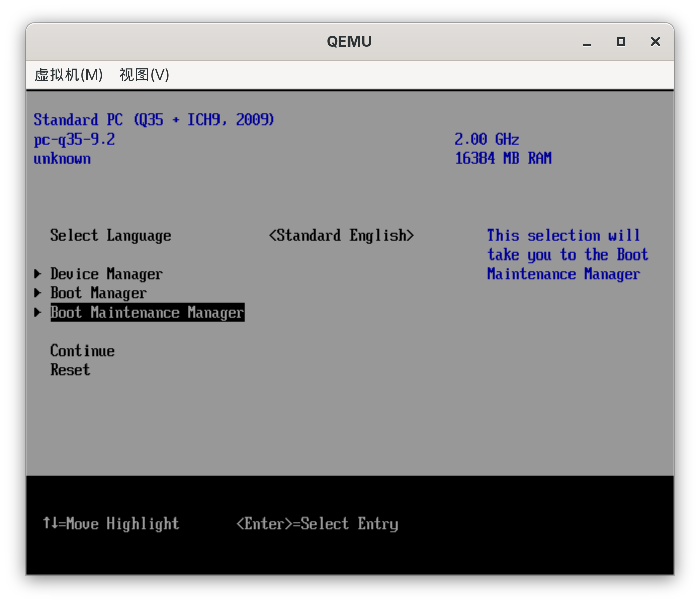Screen dimensions: 700x604
Task: Click the QEMU window title
Action: coord(349,41)
